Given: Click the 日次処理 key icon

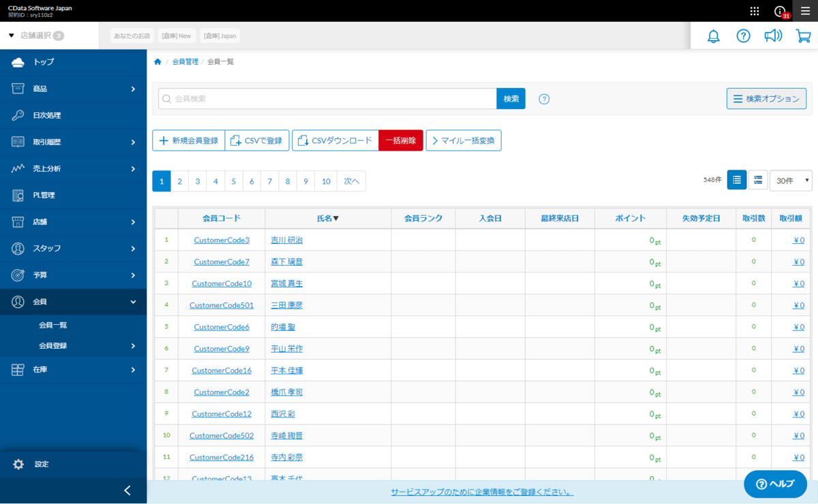Looking at the screenshot, I should coord(18,115).
